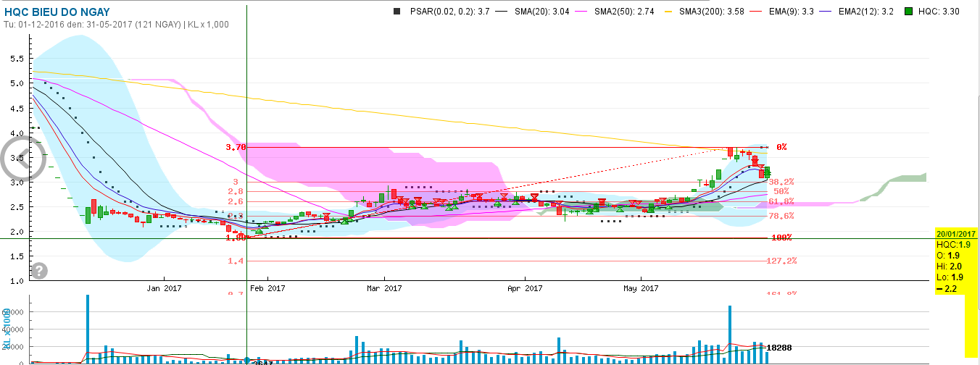980x365 pixels.
Task: Click the Mar 2017 axis label
Action: tap(384, 288)
